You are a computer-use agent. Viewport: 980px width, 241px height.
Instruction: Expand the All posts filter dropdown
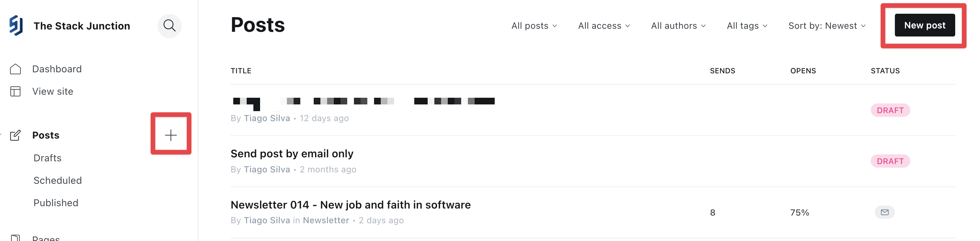pos(534,26)
